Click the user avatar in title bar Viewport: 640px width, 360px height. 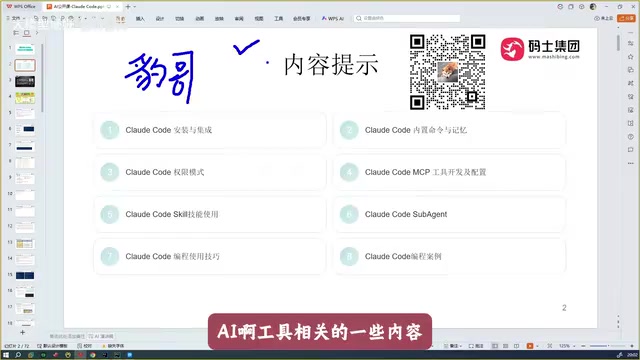[x=593, y=7]
